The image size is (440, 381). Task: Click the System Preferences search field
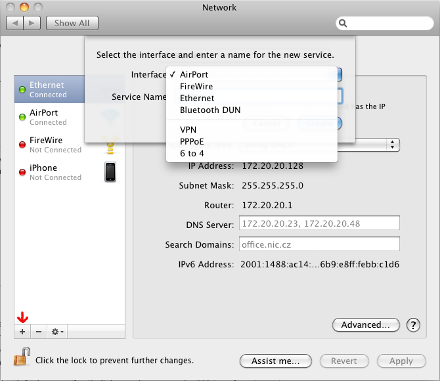(385, 23)
